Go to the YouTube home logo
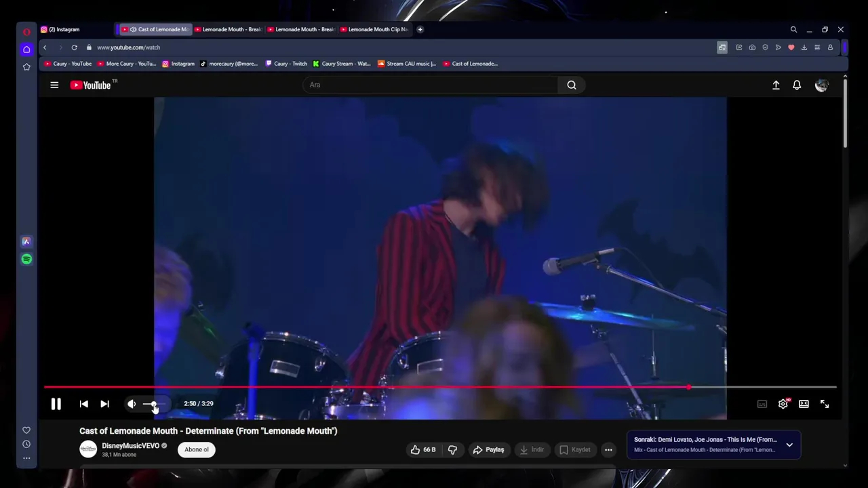The image size is (868, 488). coord(91,85)
